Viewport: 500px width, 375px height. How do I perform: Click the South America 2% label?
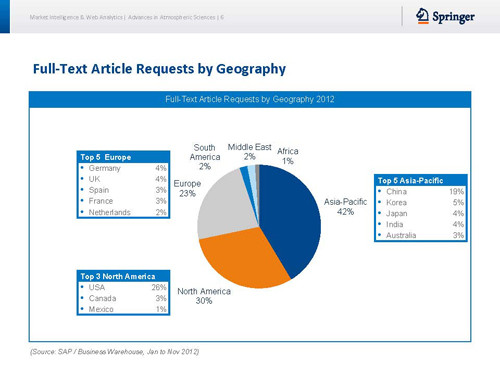(x=205, y=157)
